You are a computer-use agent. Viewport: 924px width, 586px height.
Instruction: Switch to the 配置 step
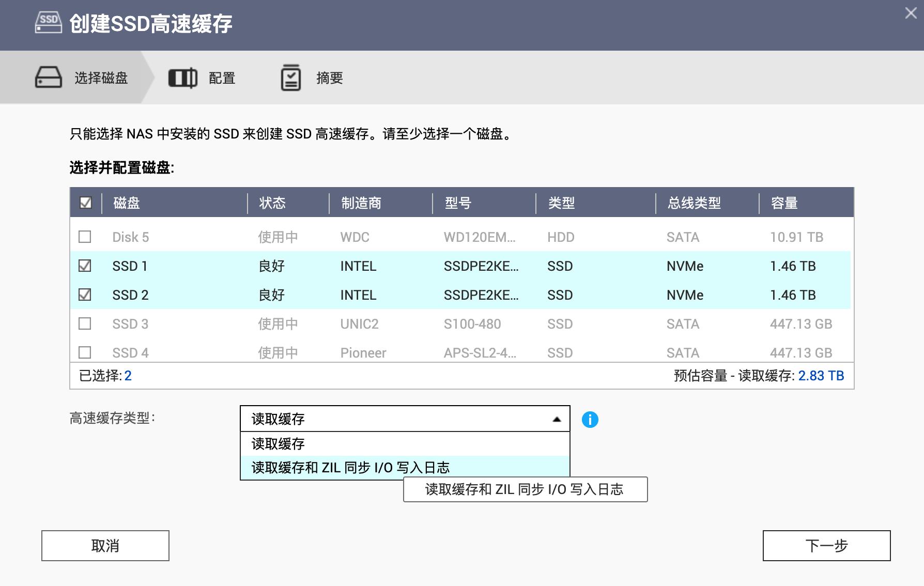(x=221, y=77)
